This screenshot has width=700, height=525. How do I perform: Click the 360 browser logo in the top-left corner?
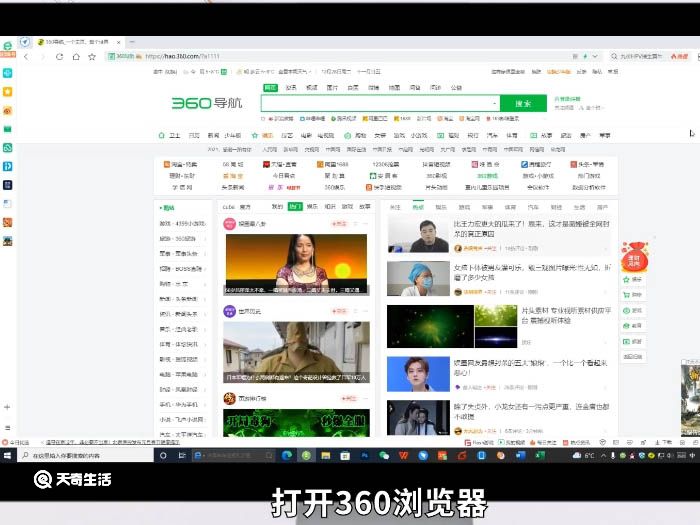[8, 46]
